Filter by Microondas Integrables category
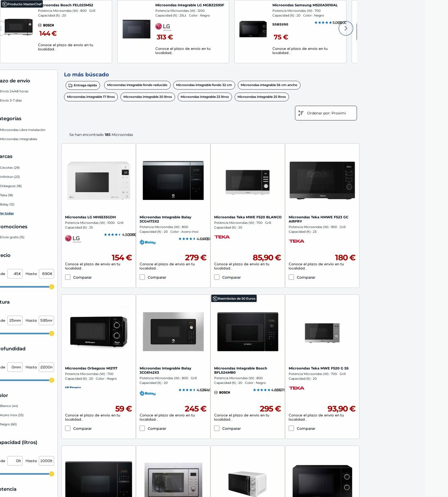 pyautogui.click(x=19, y=139)
